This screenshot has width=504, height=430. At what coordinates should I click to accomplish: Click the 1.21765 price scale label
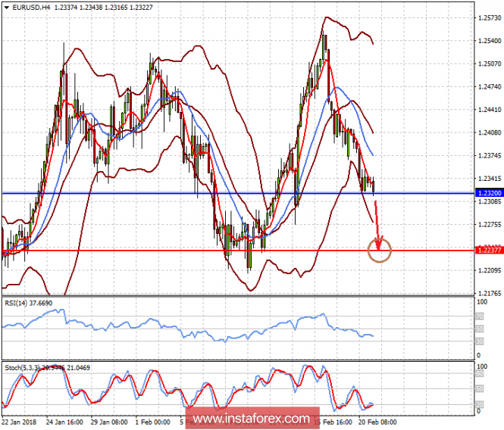coord(490,293)
